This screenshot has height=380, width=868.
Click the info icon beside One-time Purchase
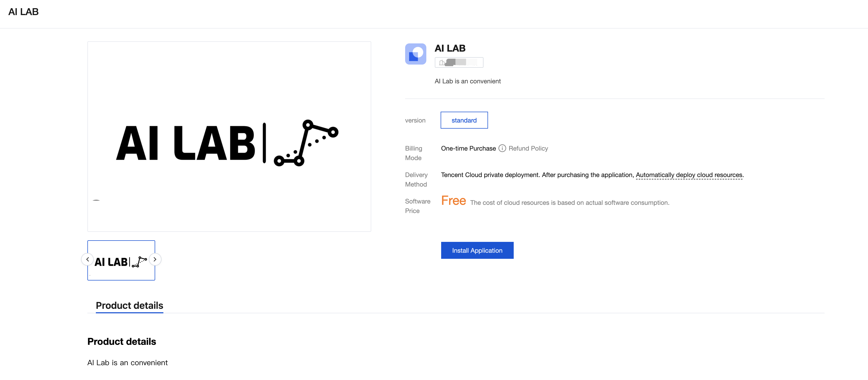pos(502,148)
